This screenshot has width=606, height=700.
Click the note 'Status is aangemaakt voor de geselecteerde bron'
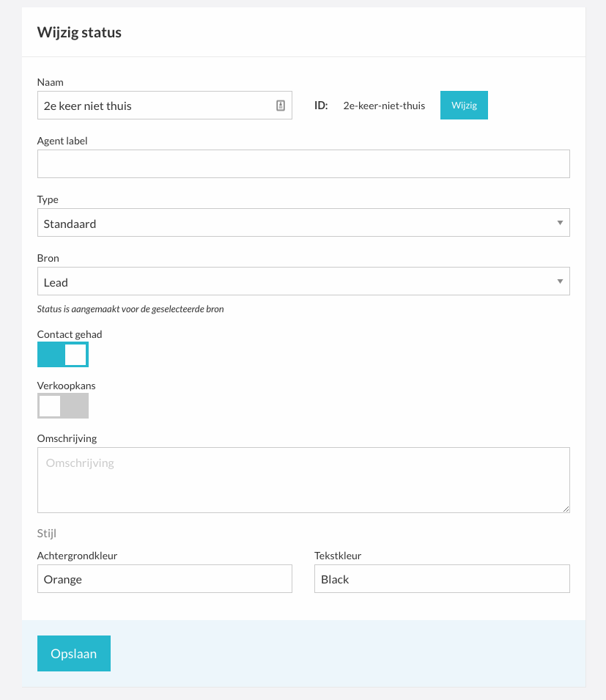point(130,309)
